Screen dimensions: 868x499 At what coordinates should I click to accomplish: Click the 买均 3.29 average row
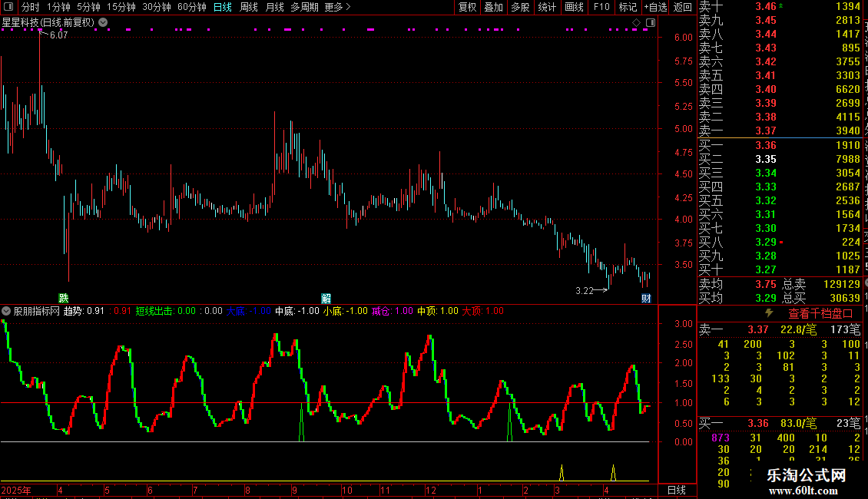tap(737, 298)
